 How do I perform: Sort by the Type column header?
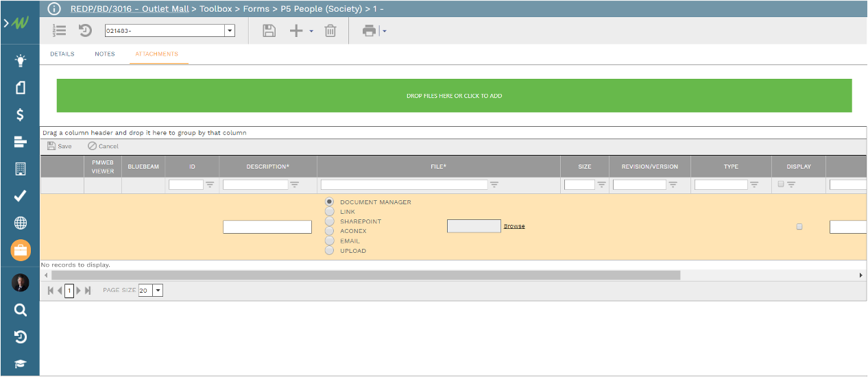coord(731,167)
